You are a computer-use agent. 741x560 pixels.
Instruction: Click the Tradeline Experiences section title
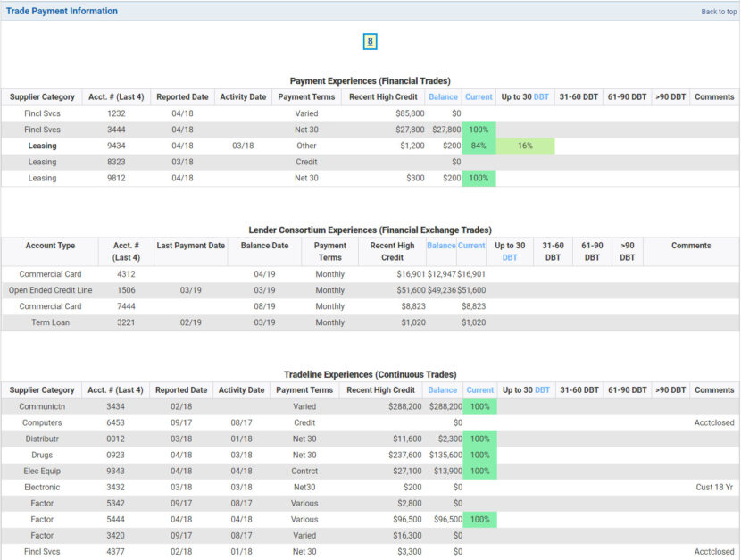coord(370,374)
